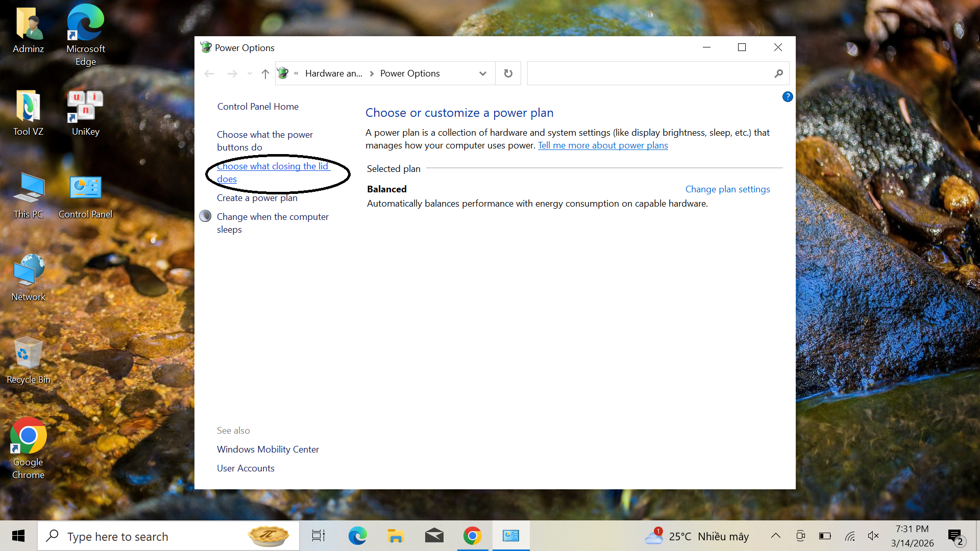Expand the chevron after Hardware breadcrumb

point(372,73)
